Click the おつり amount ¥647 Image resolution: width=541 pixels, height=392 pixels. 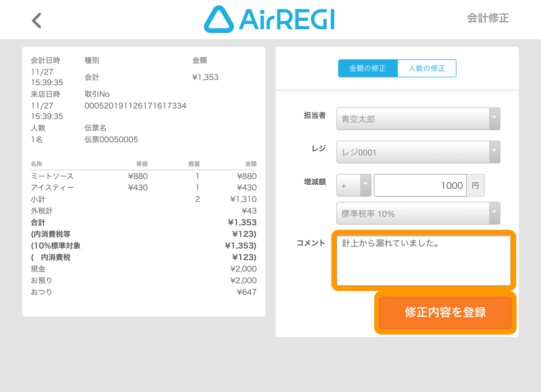(x=247, y=292)
